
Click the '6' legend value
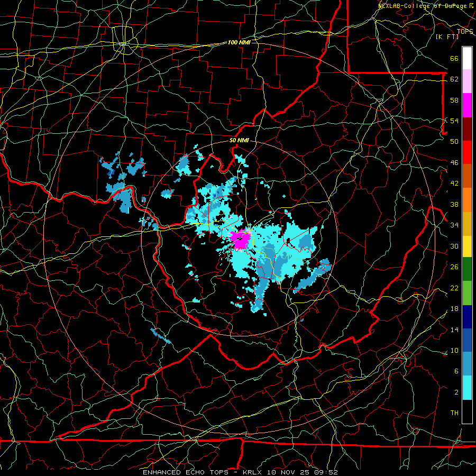pyautogui.click(x=456, y=371)
